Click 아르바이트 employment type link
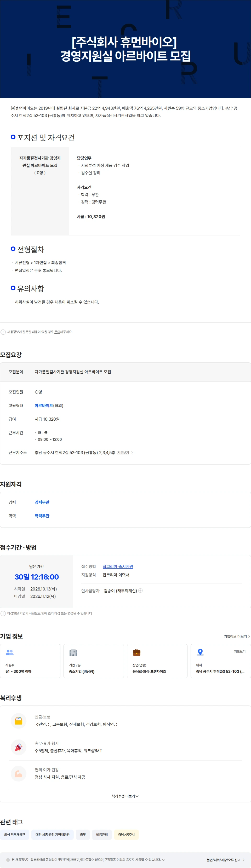Screen dimensions: 251x868 (x=44, y=405)
